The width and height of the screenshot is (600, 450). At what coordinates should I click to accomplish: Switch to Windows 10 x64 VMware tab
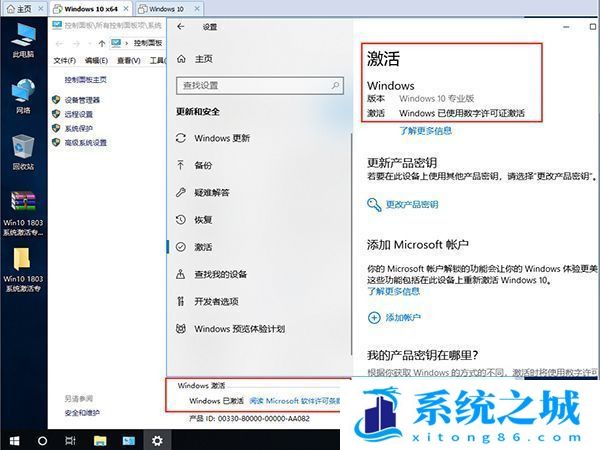click(91, 9)
